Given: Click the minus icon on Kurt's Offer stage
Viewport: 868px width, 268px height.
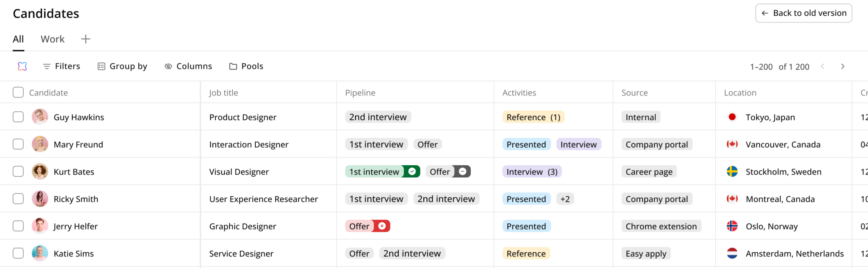Looking at the screenshot, I should point(463,172).
